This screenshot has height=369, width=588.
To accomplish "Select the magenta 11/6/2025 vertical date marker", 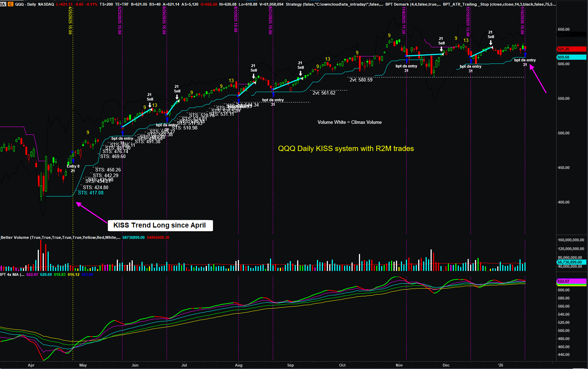I will [404, 20].
